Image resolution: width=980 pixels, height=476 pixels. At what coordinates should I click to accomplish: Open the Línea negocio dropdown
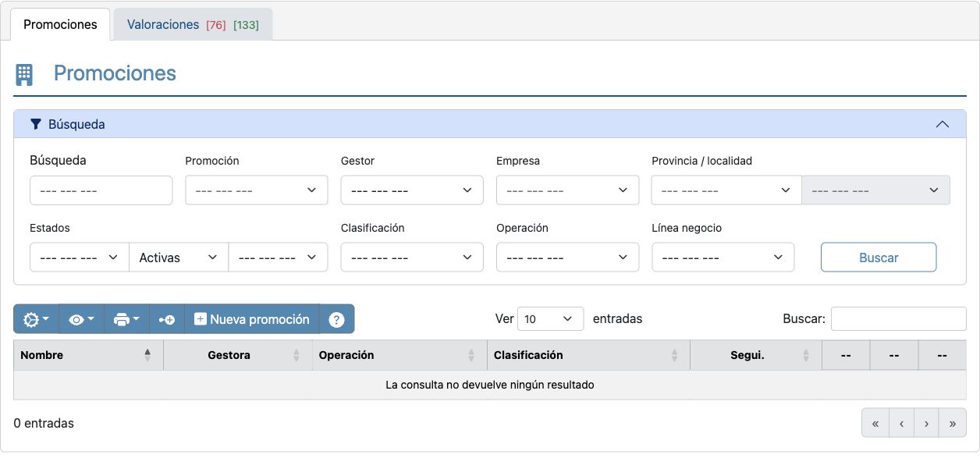pos(723,258)
